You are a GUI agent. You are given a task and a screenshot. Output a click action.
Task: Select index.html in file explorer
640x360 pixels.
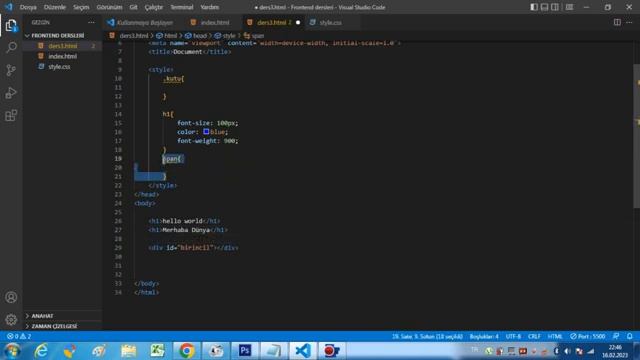[62, 56]
